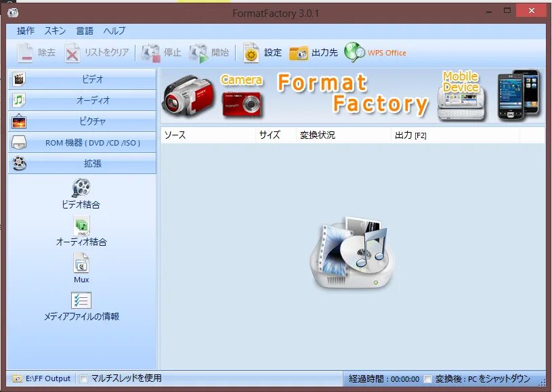Maximize the FormatFactory window
The height and width of the screenshot is (392, 552).
507,11
